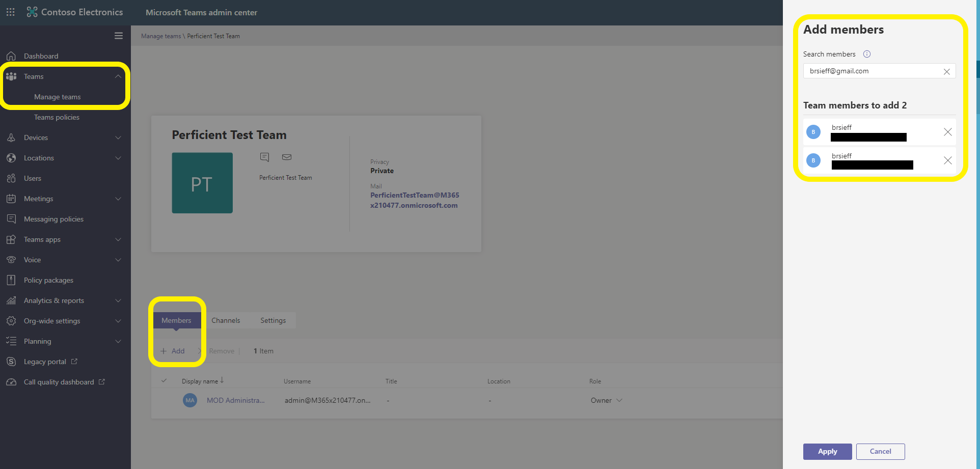This screenshot has width=980, height=469.
Task: Remove the first brsieff member entry
Action: pyautogui.click(x=947, y=132)
